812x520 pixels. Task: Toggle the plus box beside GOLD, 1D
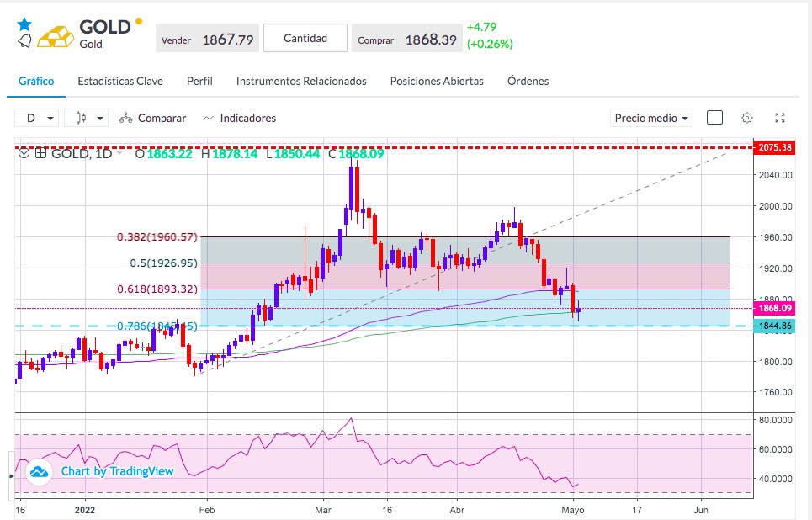pyautogui.click(x=41, y=153)
